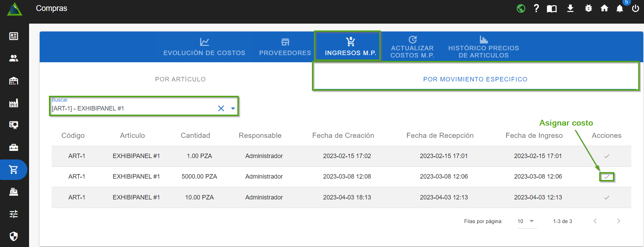
Task: Open the bug report icon
Action: pos(588,9)
